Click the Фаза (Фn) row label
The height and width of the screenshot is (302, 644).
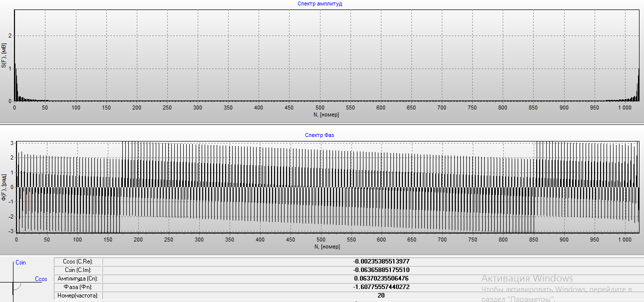click(x=78, y=287)
